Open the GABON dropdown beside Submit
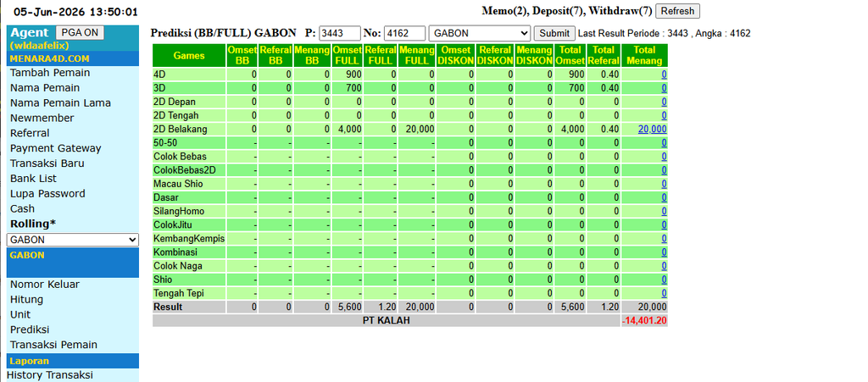The height and width of the screenshot is (382, 868). (480, 33)
